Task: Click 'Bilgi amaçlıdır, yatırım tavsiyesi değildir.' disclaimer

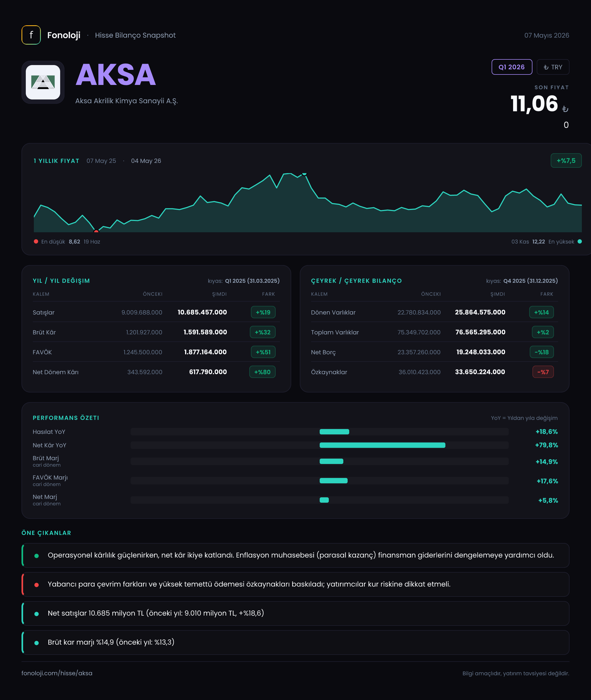Action: (516, 673)
